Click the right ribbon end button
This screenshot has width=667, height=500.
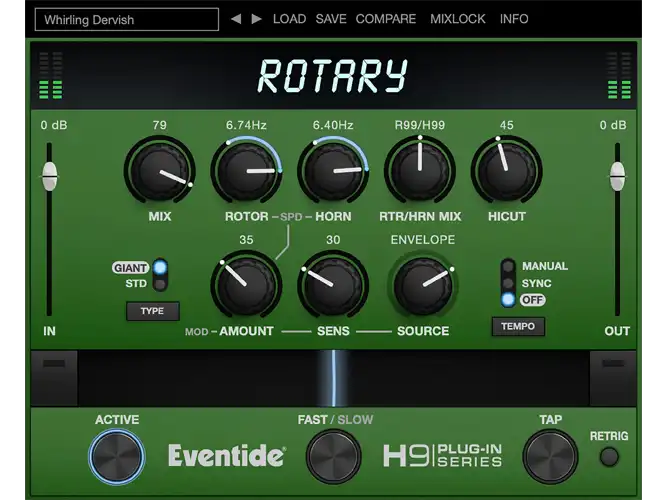click(613, 378)
